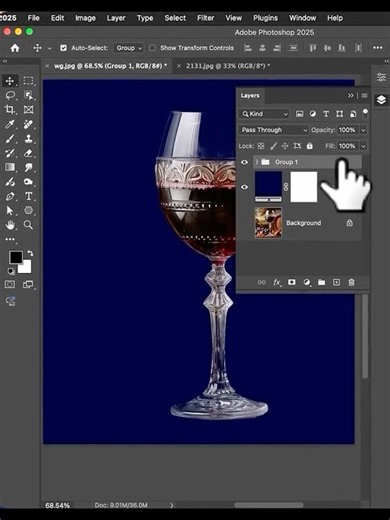The width and height of the screenshot is (390, 520).
Task: Toggle filter for type layers
Action: tap(326, 114)
